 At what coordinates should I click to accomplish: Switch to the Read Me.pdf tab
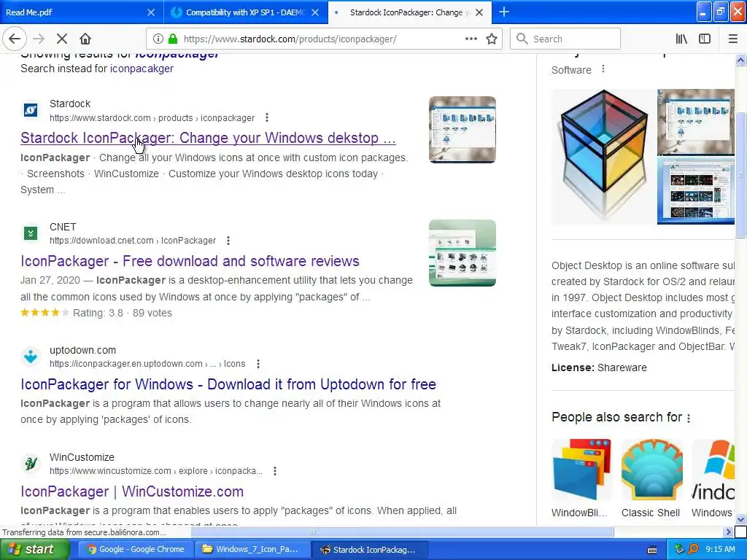(x=82, y=12)
